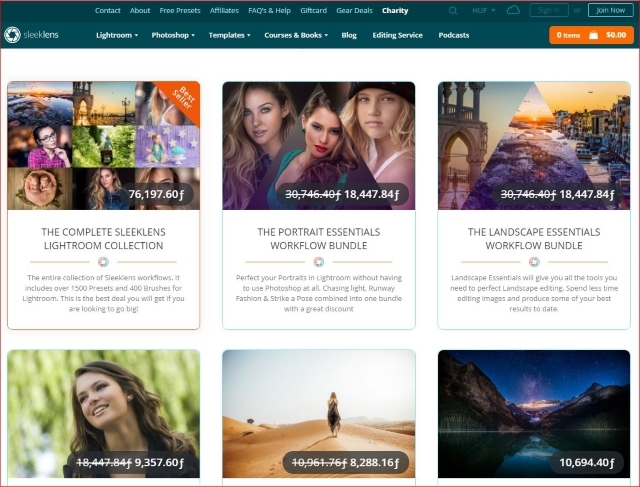Open the Charity page
Screen dimensions: 640x487
coord(395,11)
